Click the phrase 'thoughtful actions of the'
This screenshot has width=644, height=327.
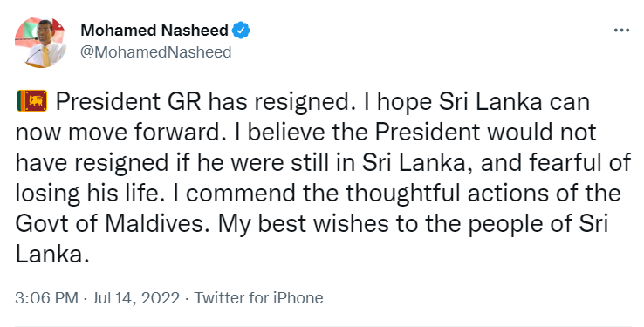coord(483,194)
